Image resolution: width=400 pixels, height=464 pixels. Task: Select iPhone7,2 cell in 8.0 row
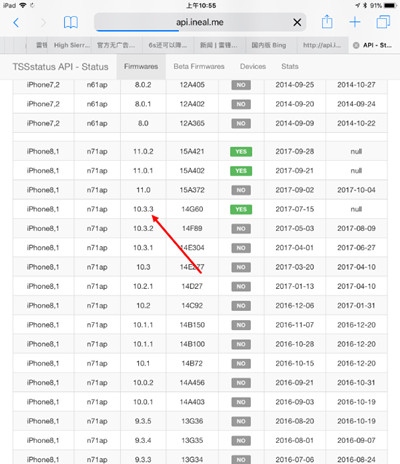(43, 123)
